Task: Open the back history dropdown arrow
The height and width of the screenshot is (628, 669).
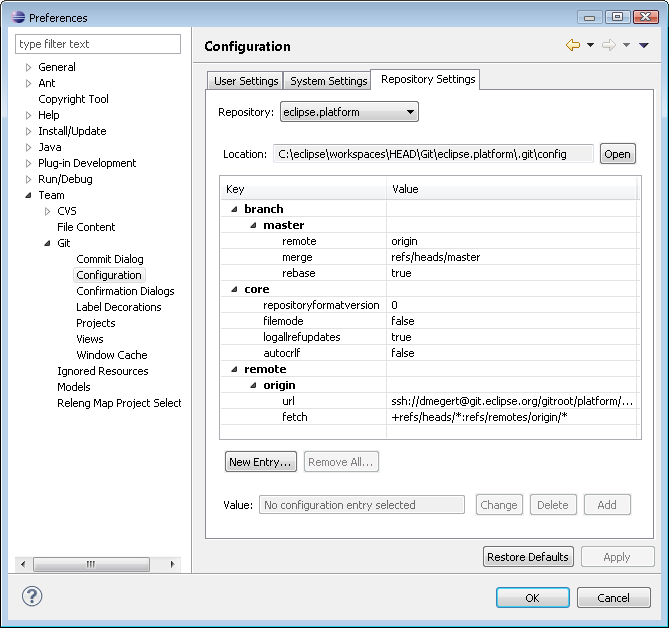Action: coord(590,45)
